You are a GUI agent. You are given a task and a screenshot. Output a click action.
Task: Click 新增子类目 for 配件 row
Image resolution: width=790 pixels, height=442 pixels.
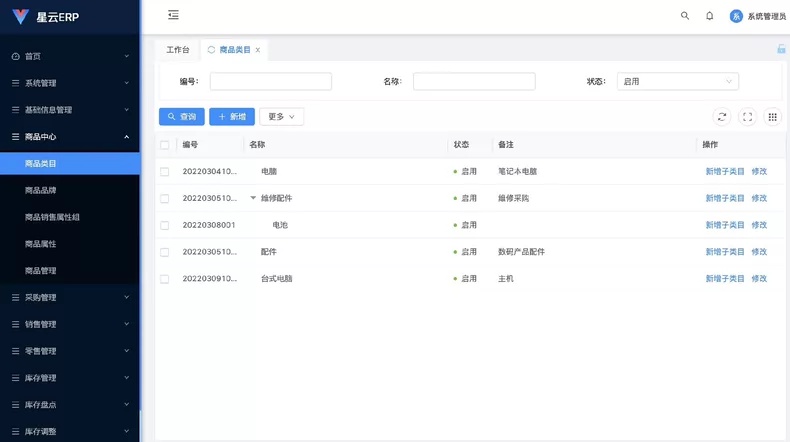pyautogui.click(x=725, y=251)
